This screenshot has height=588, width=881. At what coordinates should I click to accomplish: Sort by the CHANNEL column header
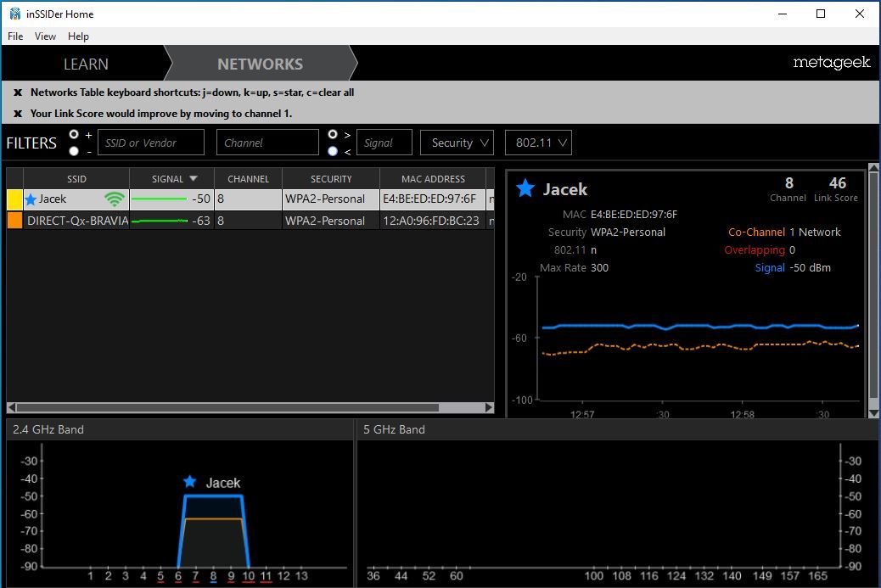click(248, 178)
